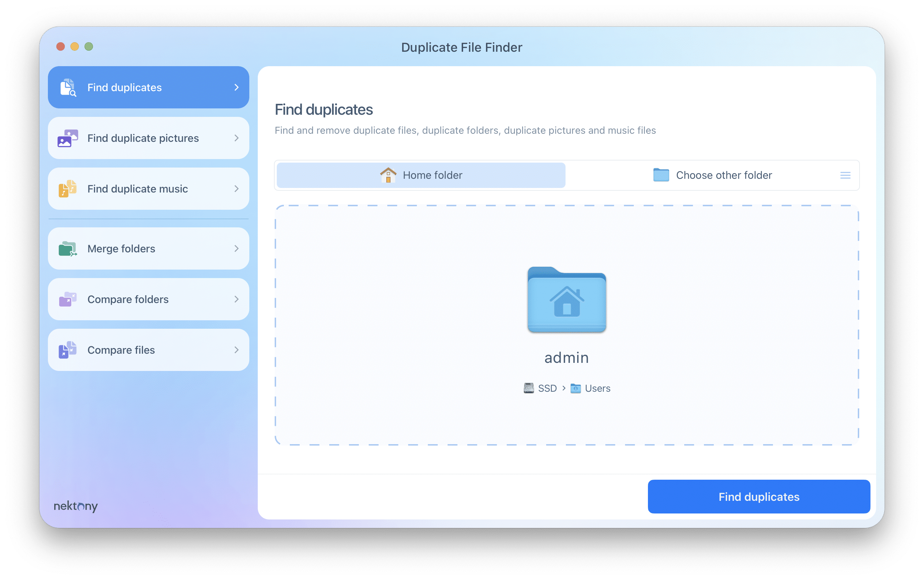924x580 pixels.
Task: Click the Find duplicates button
Action: tap(760, 496)
